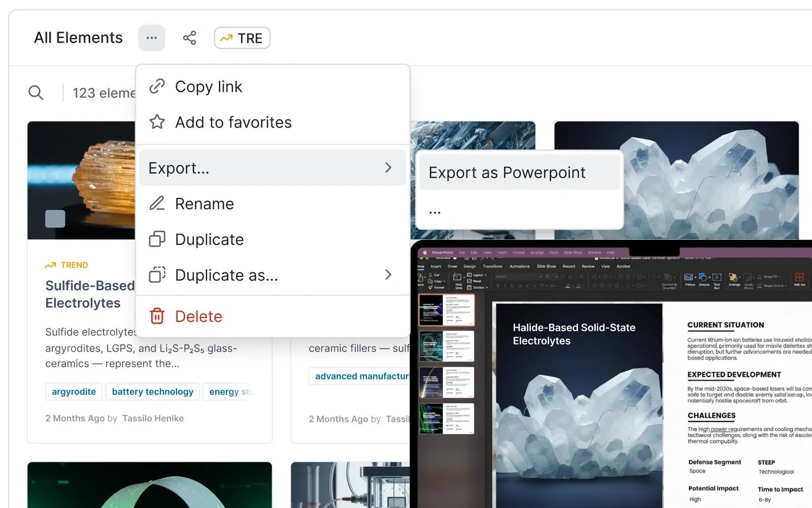Open the three-dots menu beside All Elements

point(151,38)
